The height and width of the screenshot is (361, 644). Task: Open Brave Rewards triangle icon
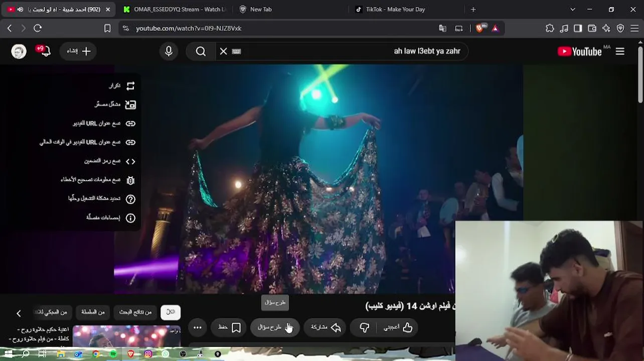point(495,29)
